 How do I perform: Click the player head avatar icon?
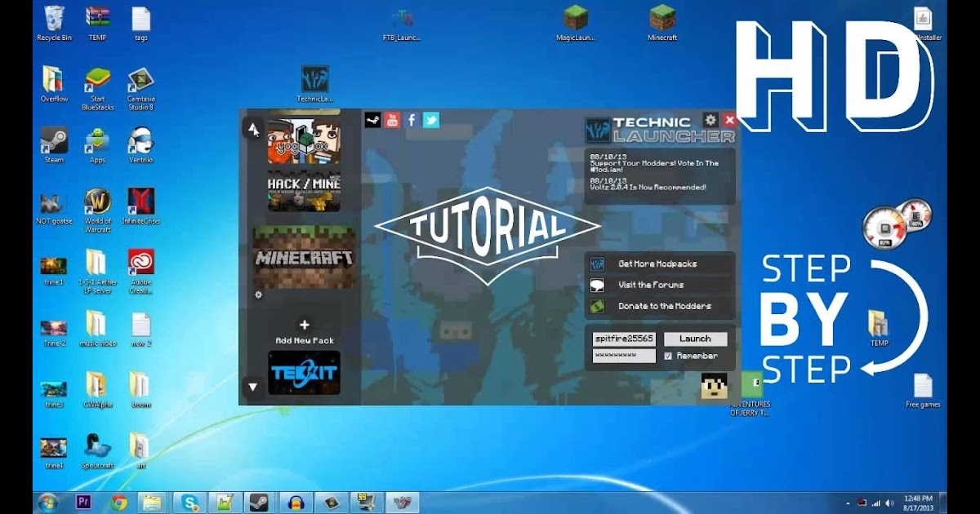pos(715,386)
